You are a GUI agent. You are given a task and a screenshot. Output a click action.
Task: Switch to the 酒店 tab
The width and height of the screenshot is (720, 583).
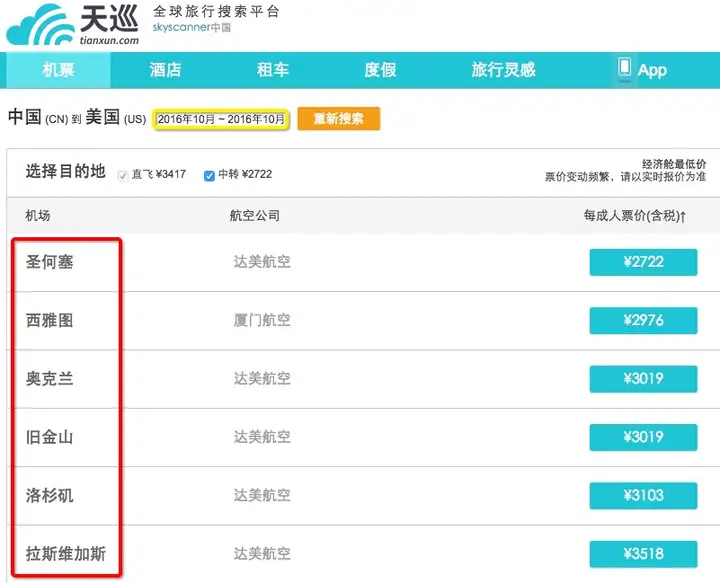click(x=165, y=70)
